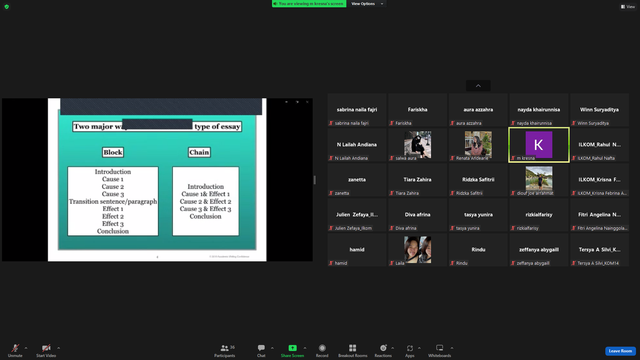Select the aura azzahra participant tile
This screenshot has height=360, width=640.
tap(478, 110)
